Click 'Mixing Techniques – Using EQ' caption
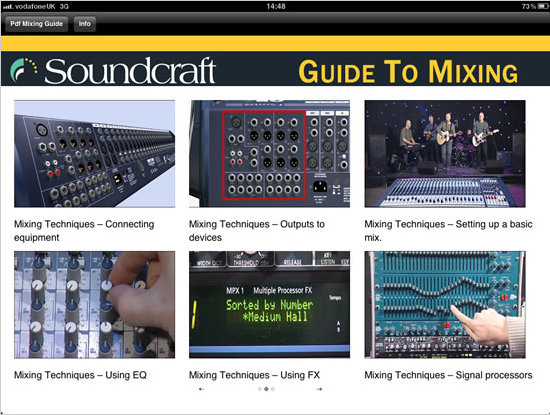The height and width of the screenshot is (415, 550). pos(80,375)
